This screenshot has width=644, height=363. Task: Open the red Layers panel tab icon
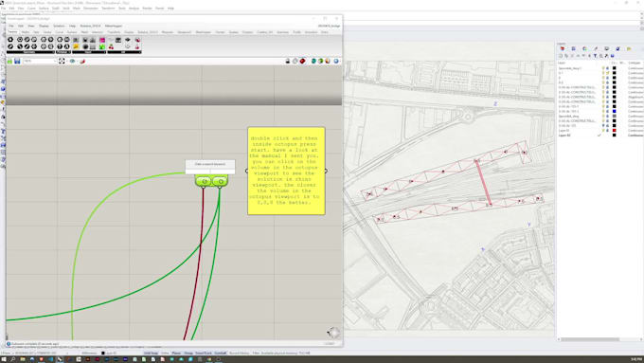pyautogui.click(x=563, y=48)
